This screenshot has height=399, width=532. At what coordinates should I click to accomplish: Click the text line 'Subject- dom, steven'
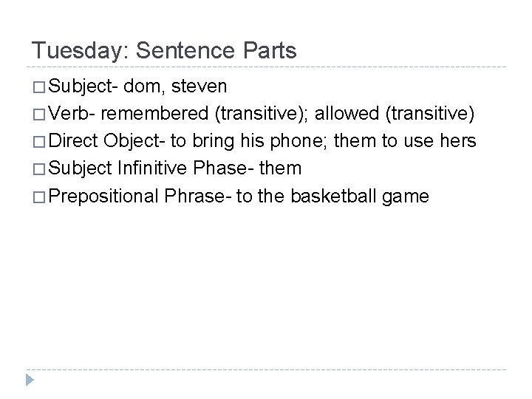point(138,87)
